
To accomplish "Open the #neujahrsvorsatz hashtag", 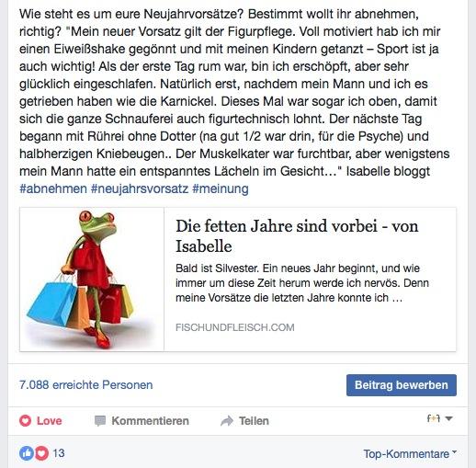I will coord(140,188).
